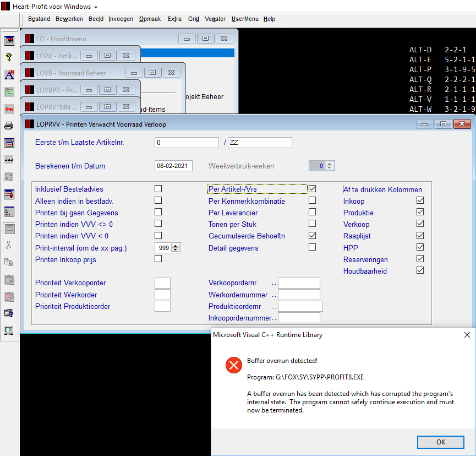Check the Detail gegevens checkbox

(x=312, y=247)
